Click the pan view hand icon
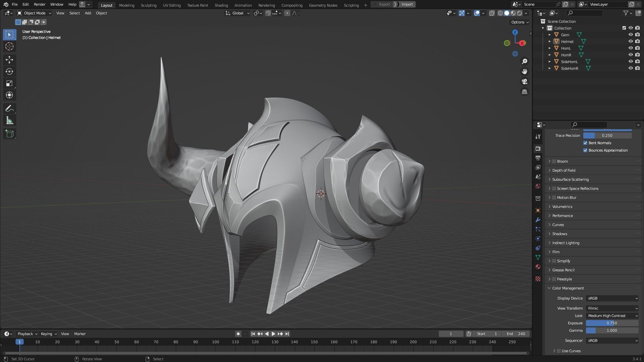This screenshot has height=362, width=644. 524,71
